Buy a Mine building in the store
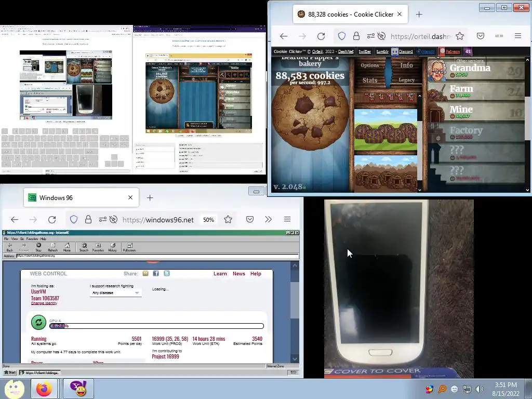The image size is (532, 399). tap(476, 112)
